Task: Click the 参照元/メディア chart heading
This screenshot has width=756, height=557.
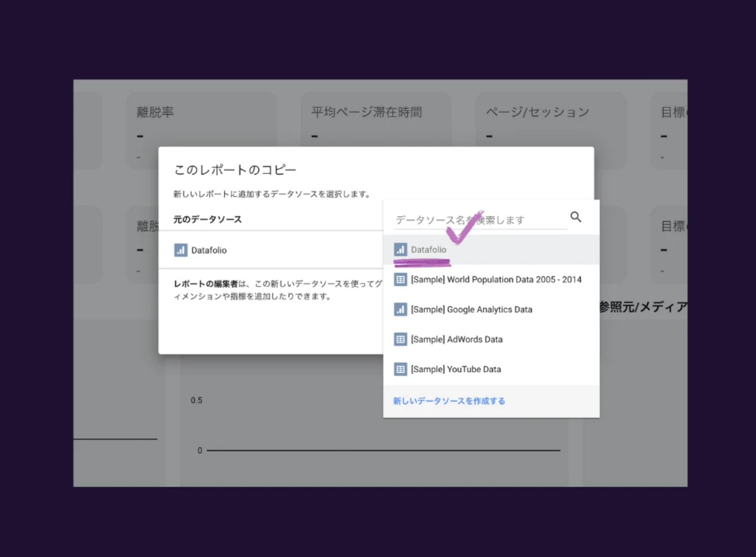Action: 643,307
